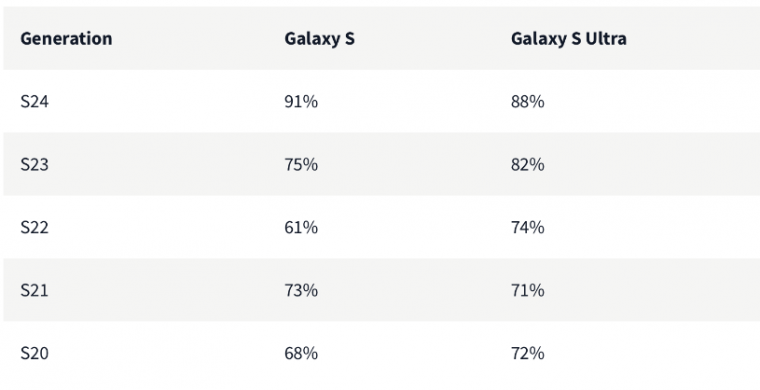This screenshot has width=760, height=390.
Task: Select the S20 row label
Action: (x=34, y=353)
